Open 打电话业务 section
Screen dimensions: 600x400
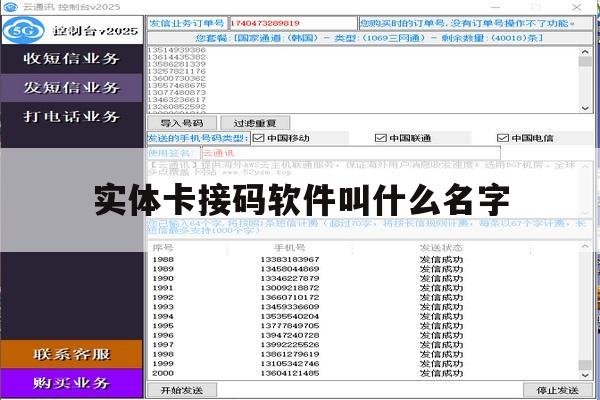72,116
